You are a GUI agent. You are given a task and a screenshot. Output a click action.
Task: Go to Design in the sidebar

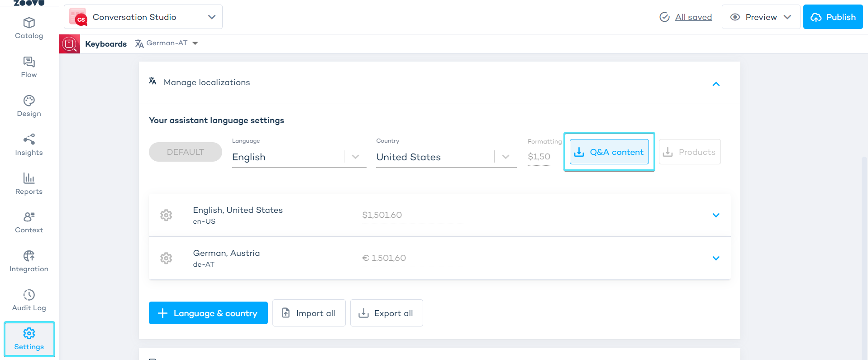[29, 106]
